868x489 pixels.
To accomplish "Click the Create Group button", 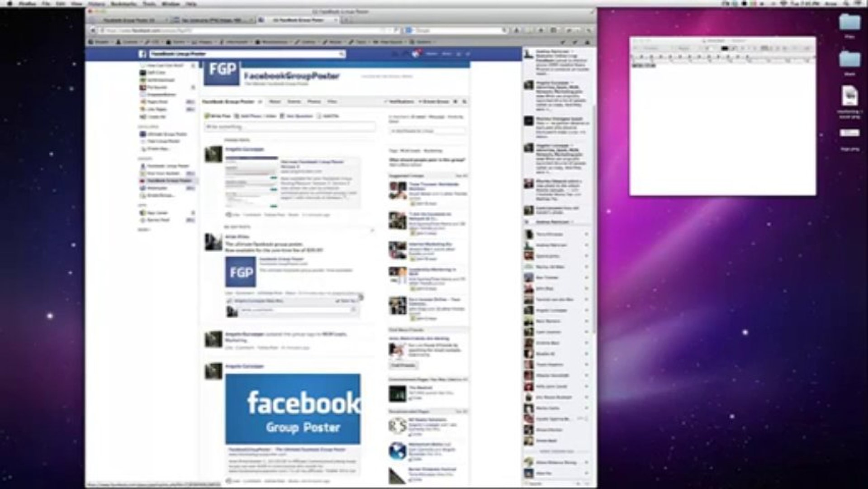I will 433,101.
